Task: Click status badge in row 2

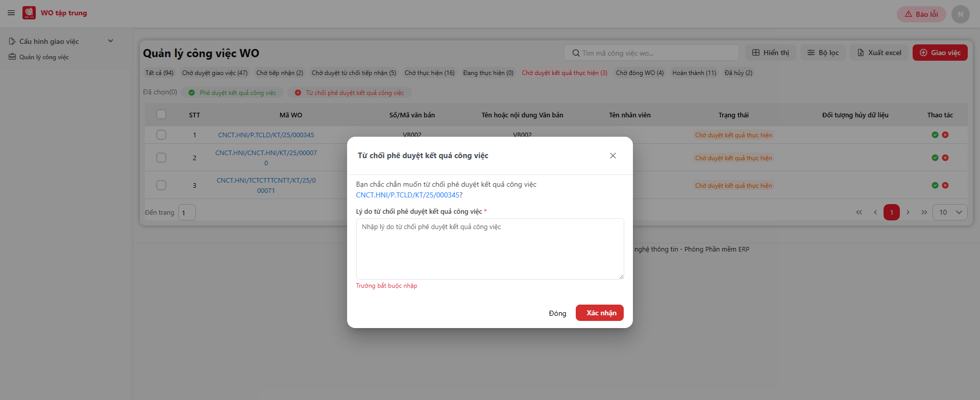Action: (733, 158)
